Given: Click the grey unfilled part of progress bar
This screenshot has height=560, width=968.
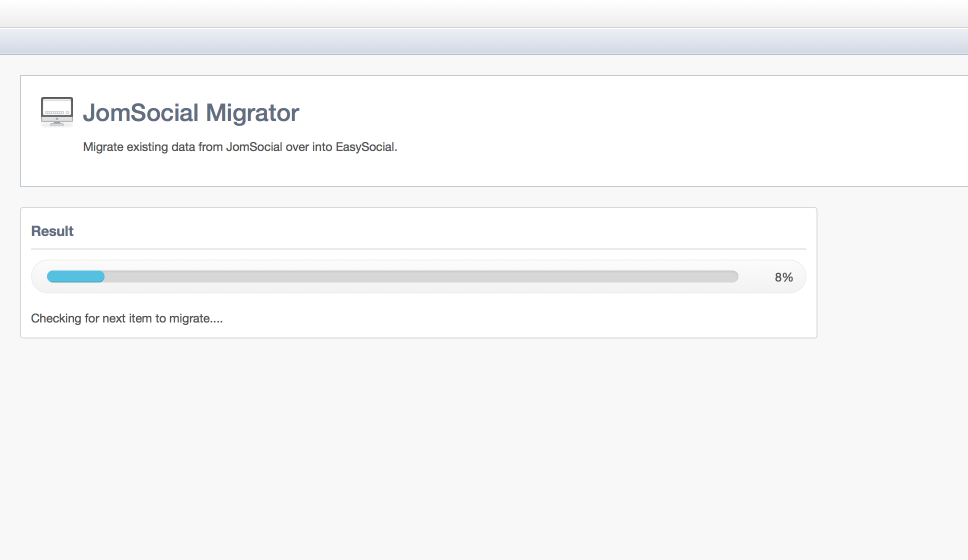Looking at the screenshot, I should coord(421,276).
